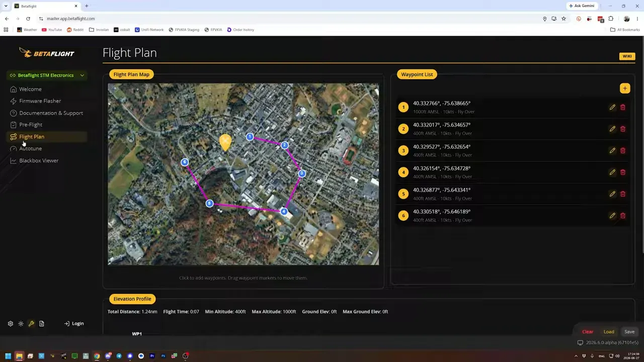
Task: Click Total Distance 1.24nm readout
Action: point(132,312)
